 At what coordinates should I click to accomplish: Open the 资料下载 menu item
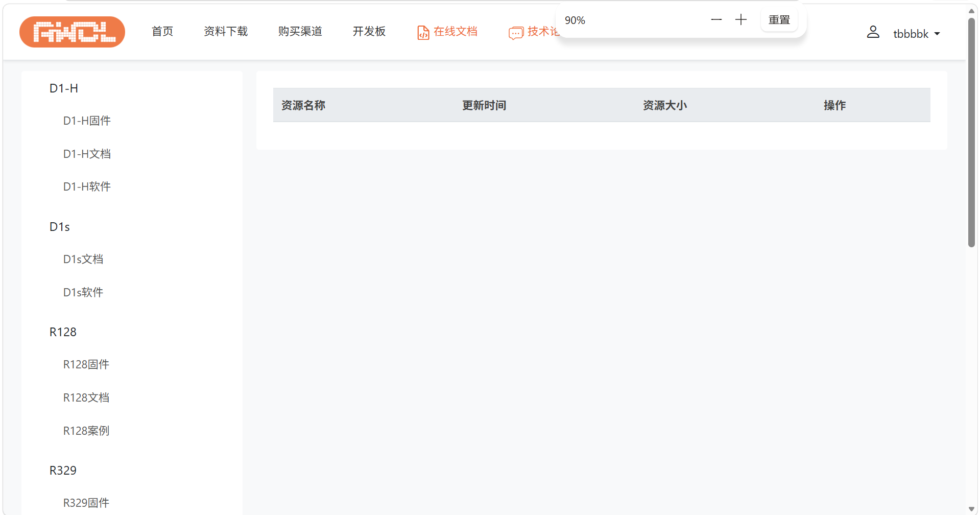(x=226, y=31)
